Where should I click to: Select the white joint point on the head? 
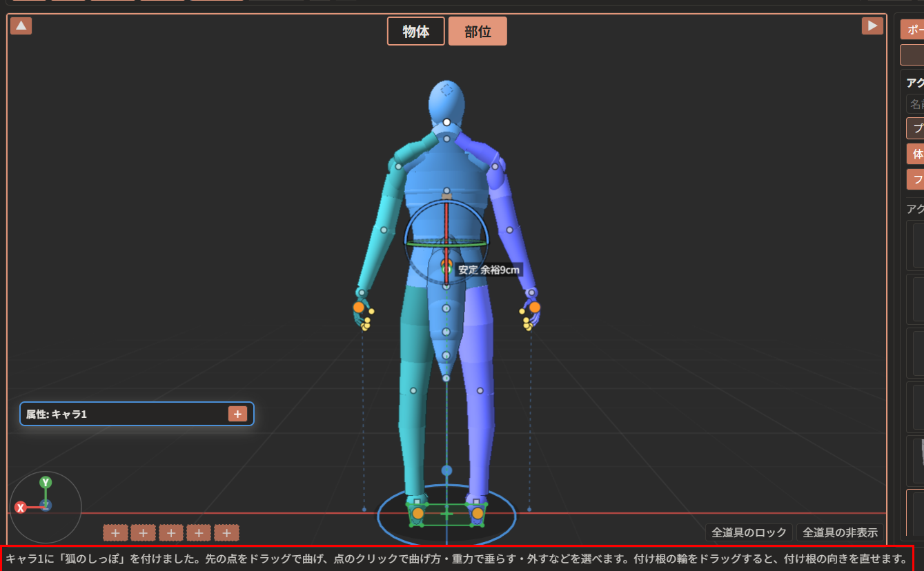pyautogui.click(x=446, y=122)
